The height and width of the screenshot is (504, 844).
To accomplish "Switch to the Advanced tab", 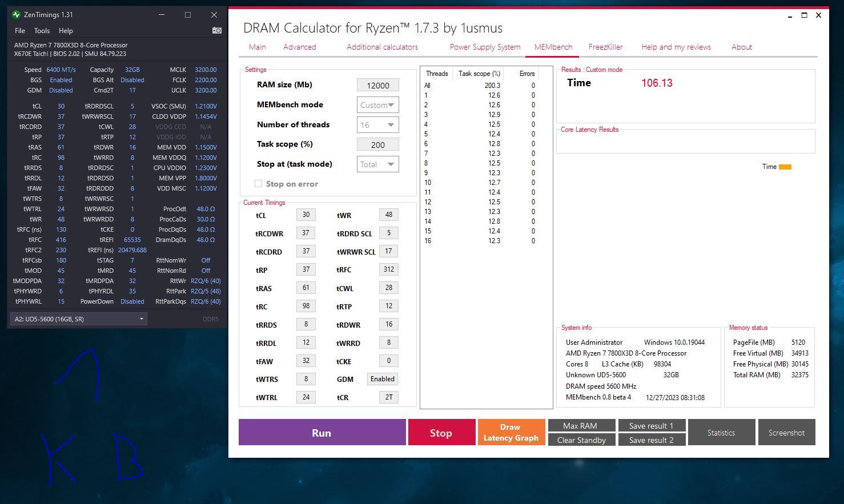I will [x=300, y=47].
